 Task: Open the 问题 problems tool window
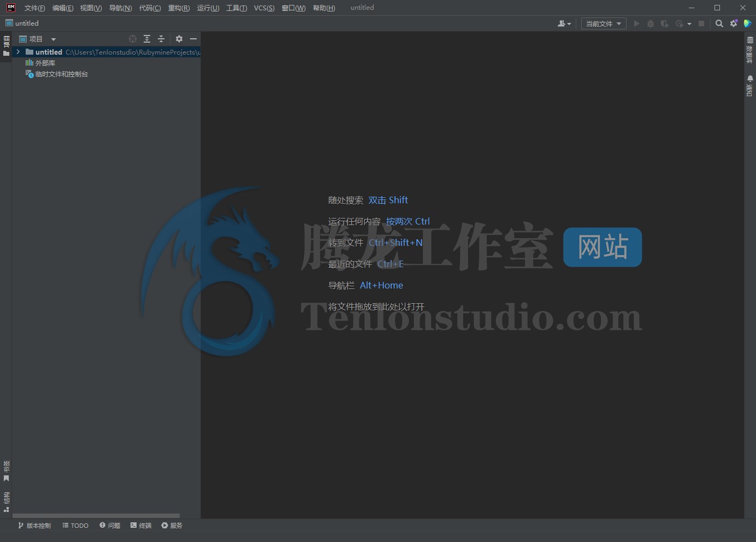pos(110,525)
